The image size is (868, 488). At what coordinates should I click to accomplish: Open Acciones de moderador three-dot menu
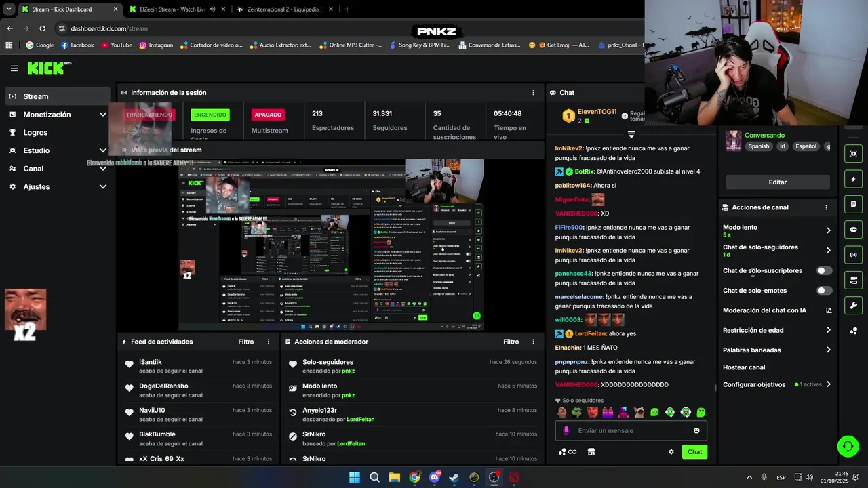click(x=534, y=342)
